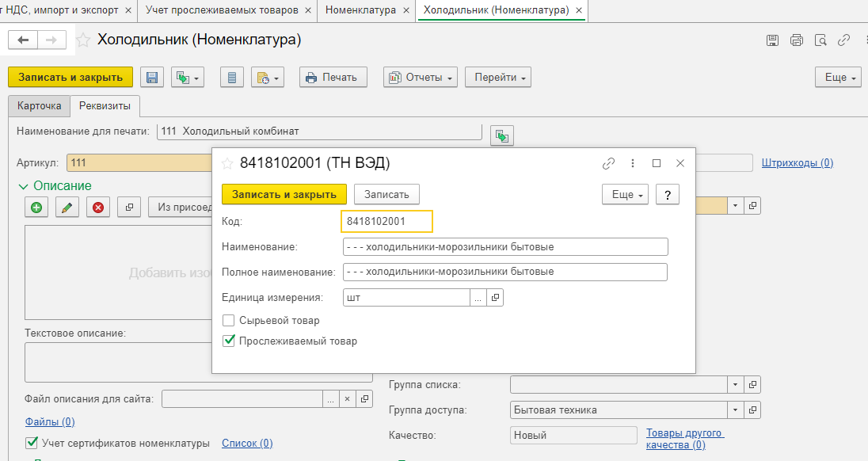Open Товары другого качества (0) link
Screen dimensions: 868x461
685,439
